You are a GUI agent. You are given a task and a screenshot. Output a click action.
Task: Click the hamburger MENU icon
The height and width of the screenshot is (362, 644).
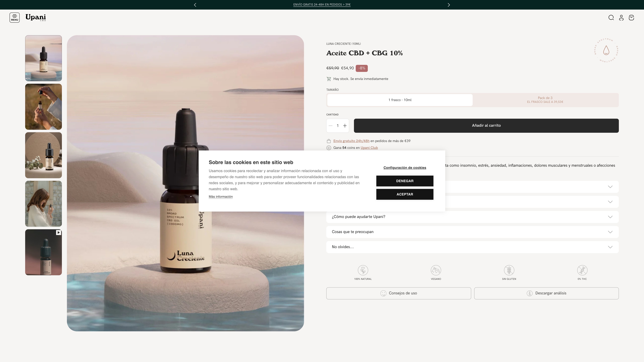(x=14, y=17)
